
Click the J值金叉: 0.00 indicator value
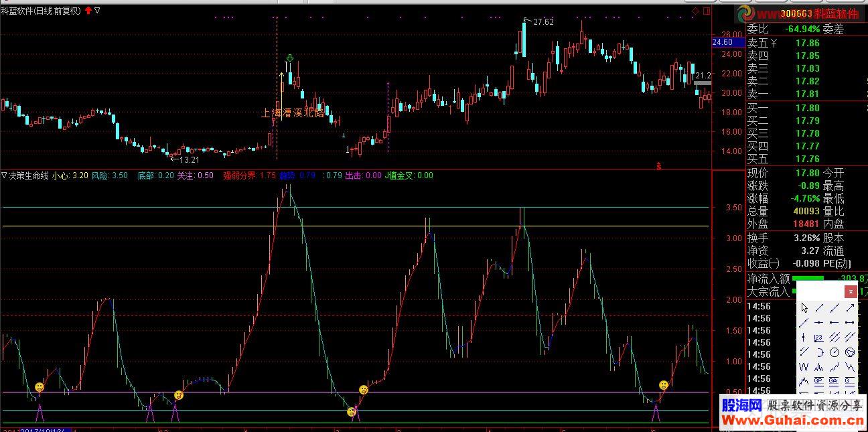pyautogui.click(x=409, y=175)
